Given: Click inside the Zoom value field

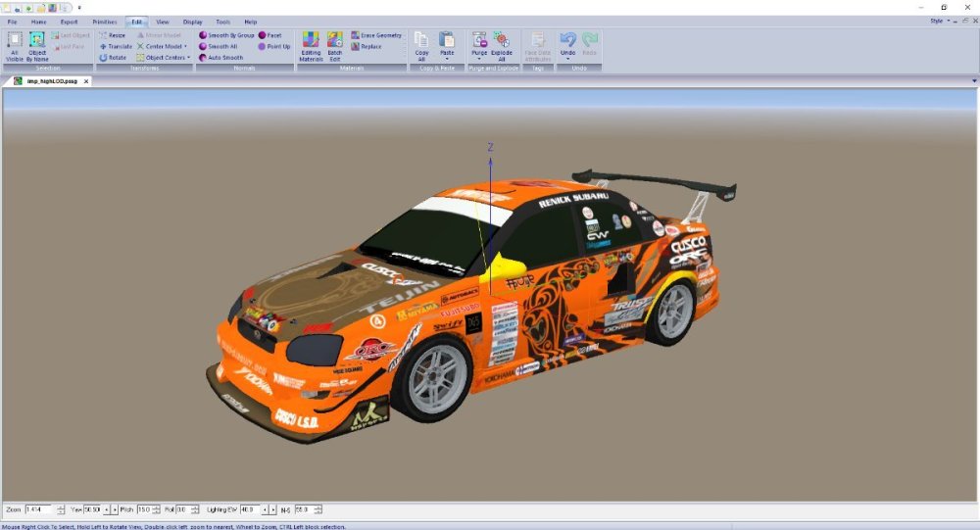Looking at the screenshot, I should click(x=39, y=509).
